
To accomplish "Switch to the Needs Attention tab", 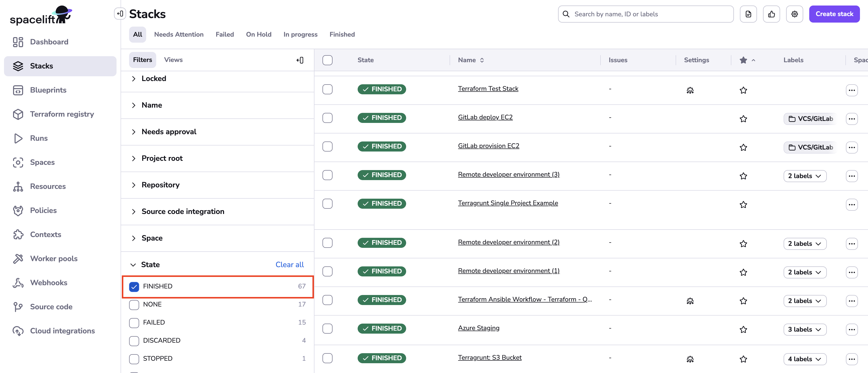I will click(x=179, y=34).
